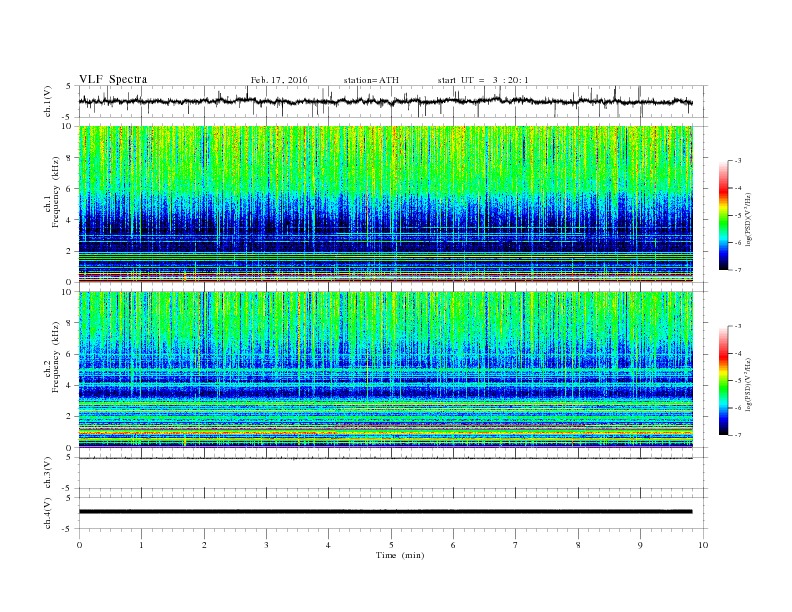Click the ch.2 frequency spectrogram panel

(385, 370)
